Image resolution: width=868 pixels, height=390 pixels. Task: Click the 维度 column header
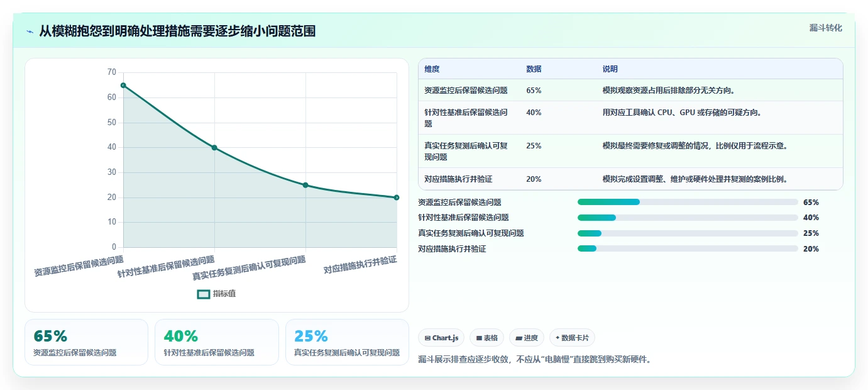(432, 69)
